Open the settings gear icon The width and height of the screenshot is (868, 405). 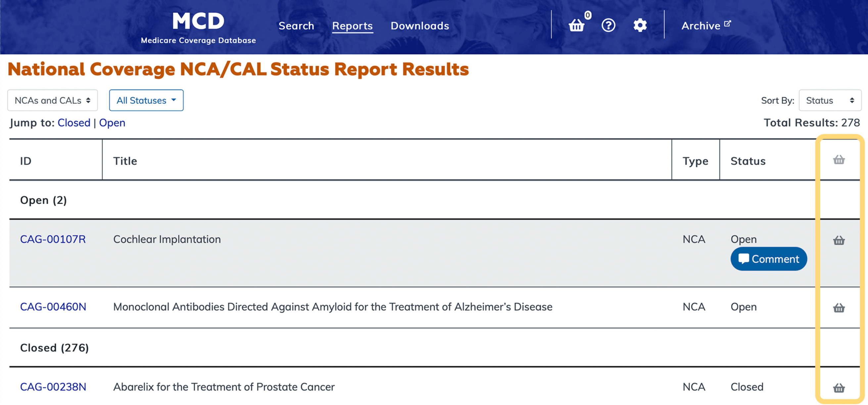640,25
